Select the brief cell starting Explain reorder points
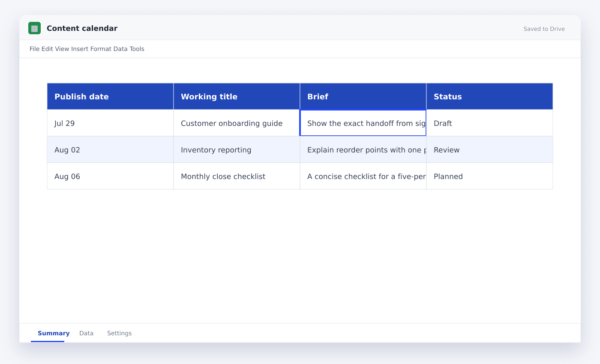Image resolution: width=600 pixels, height=364 pixels. [x=363, y=149]
